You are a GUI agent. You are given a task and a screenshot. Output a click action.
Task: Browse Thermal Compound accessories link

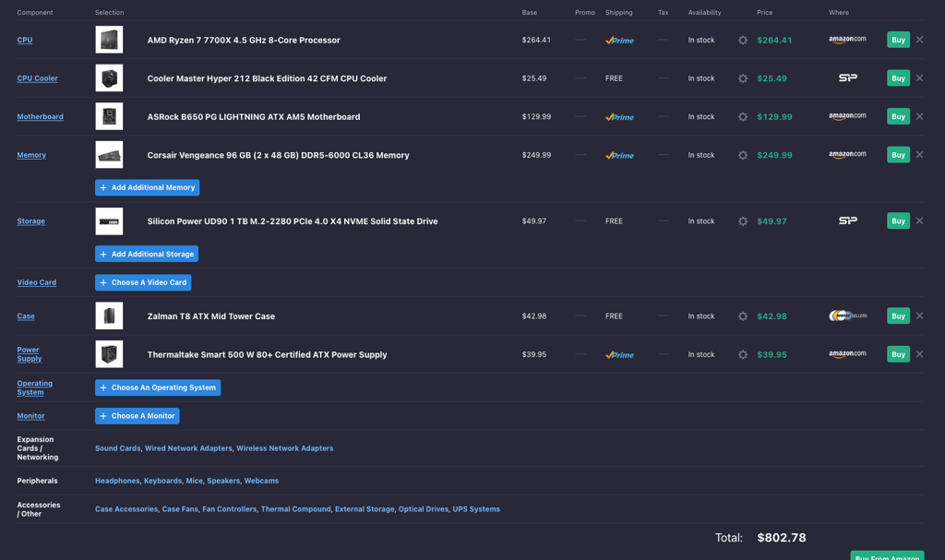295,509
